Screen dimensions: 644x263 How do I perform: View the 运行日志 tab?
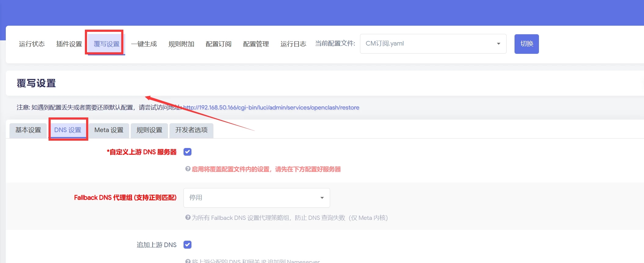(x=293, y=44)
